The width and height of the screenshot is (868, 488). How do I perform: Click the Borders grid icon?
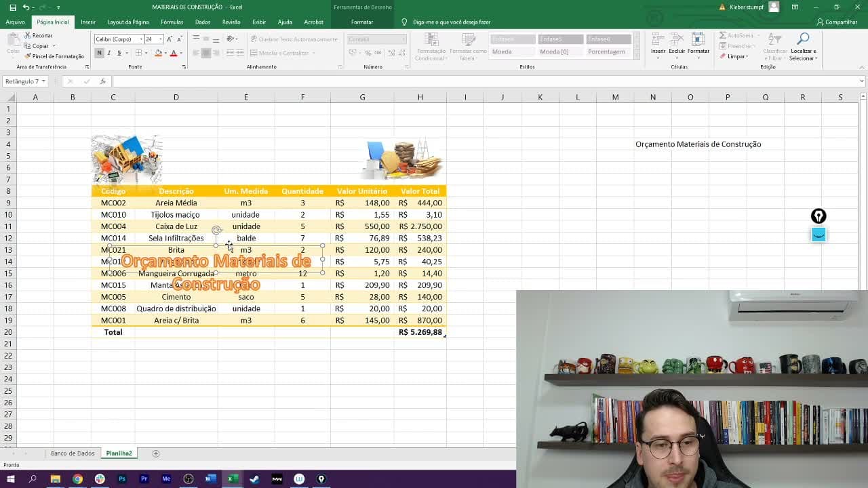click(138, 53)
